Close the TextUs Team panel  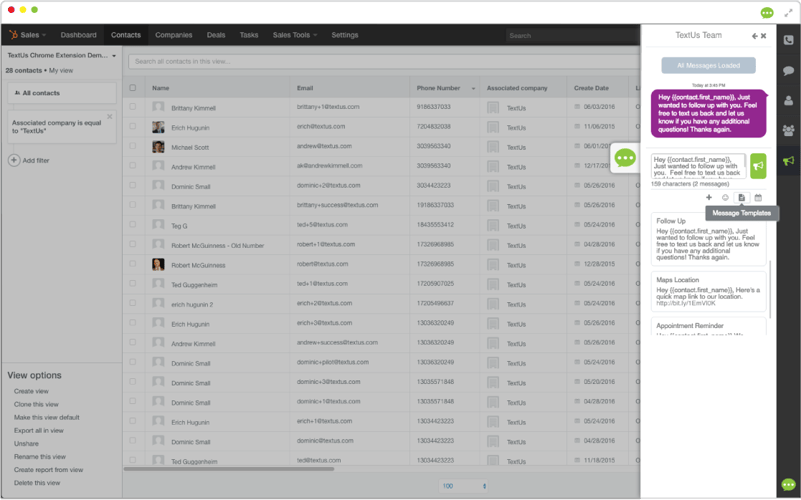pos(763,36)
